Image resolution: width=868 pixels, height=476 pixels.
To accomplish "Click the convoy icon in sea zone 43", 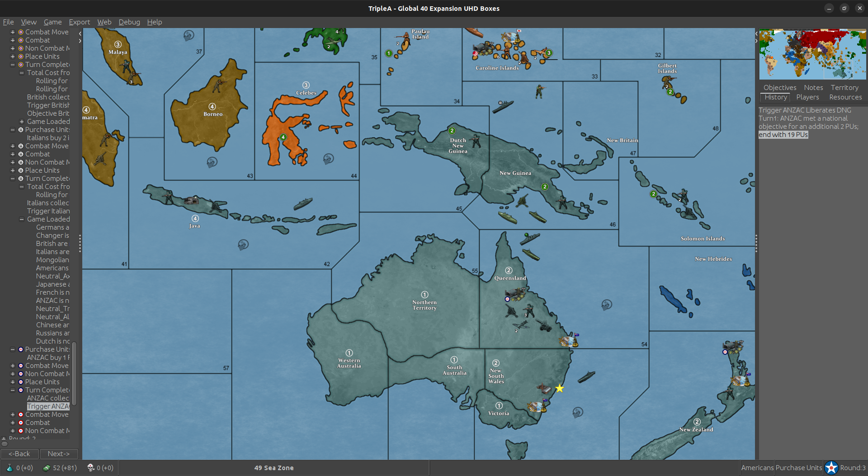I will point(212,162).
